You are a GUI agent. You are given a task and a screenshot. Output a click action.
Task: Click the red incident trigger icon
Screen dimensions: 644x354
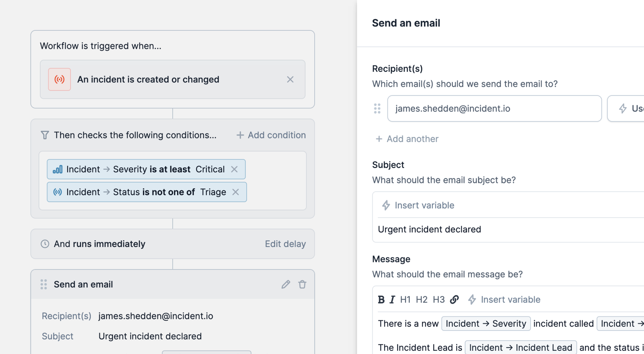(x=60, y=80)
